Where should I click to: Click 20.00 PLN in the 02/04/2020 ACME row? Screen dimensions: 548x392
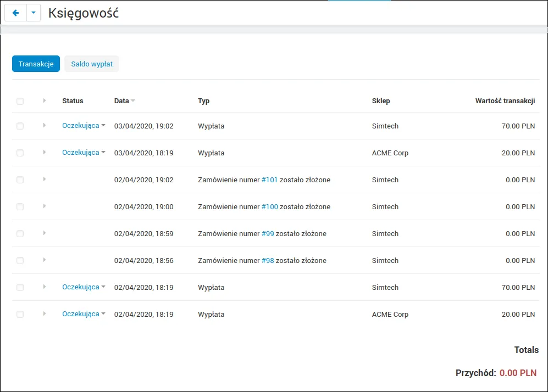[518, 314]
